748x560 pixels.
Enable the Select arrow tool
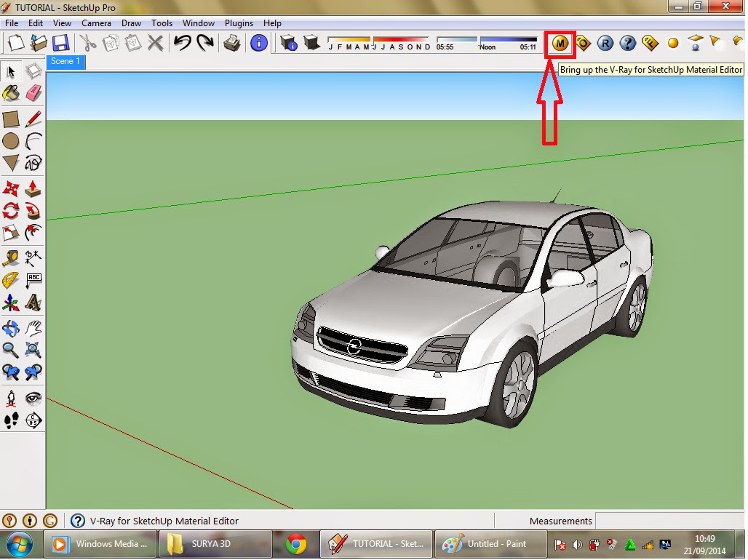(11, 71)
